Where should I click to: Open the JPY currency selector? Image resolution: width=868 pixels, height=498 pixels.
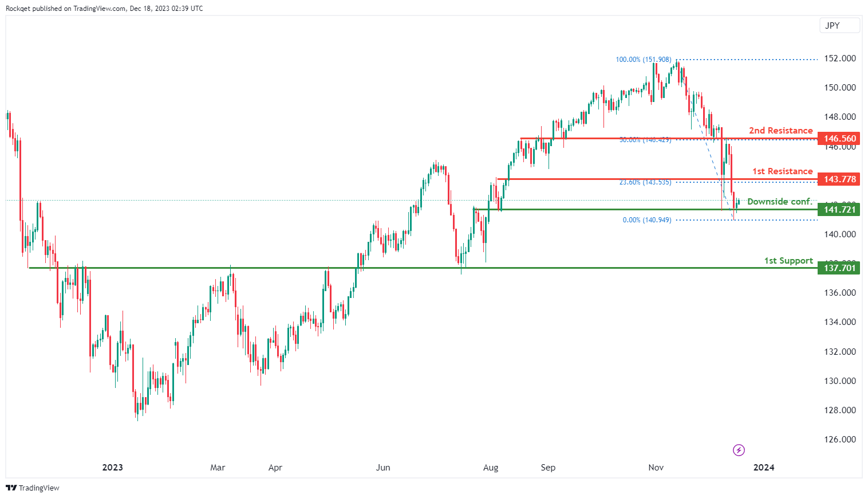839,25
